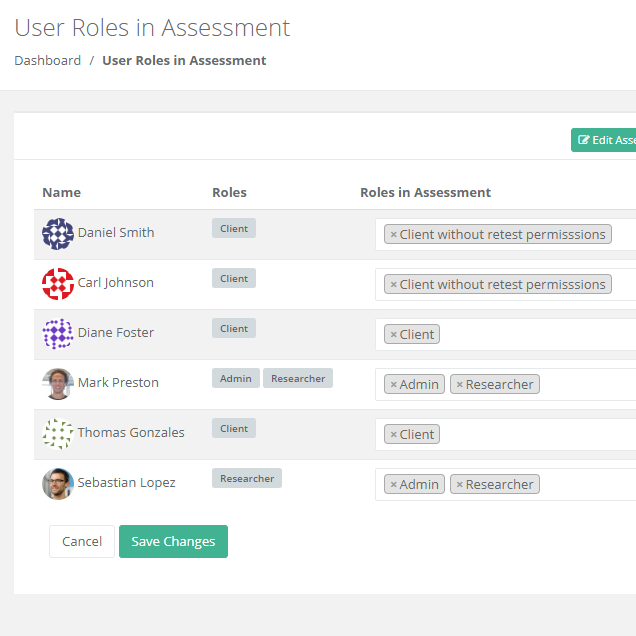Remove Mark Preston's Researcher assessment tag
636x636 pixels.
[459, 385]
